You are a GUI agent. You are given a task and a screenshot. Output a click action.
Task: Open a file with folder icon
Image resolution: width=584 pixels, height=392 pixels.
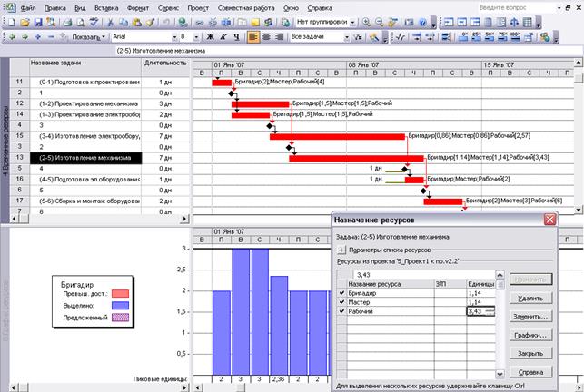[x=25, y=23]
